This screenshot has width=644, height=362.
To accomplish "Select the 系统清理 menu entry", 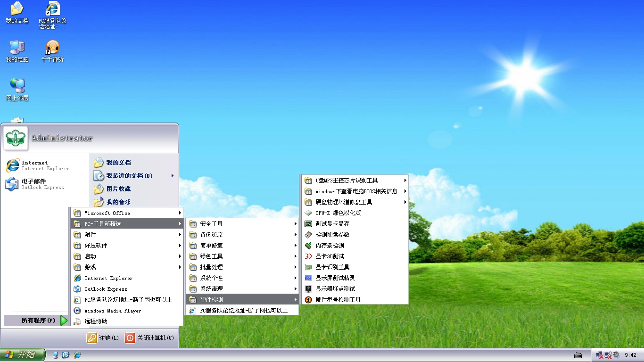I will pyautogui.click(x=242, y=289).
